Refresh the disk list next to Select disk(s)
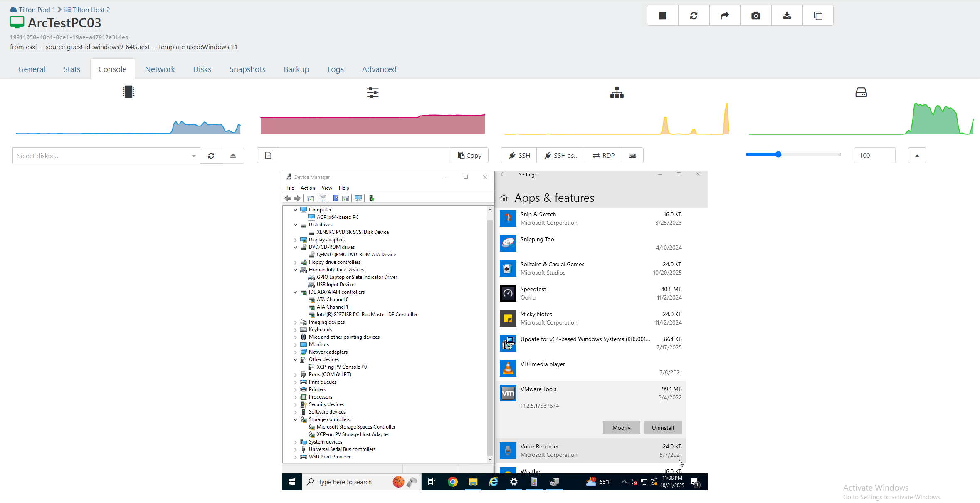Screen dimensions: 980x503 211,156
